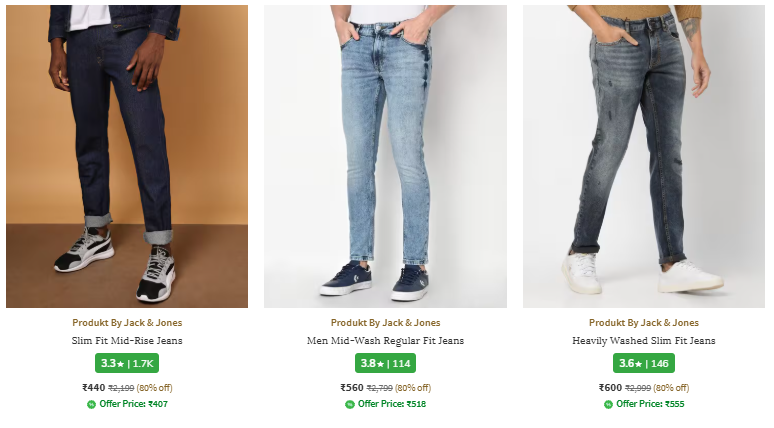Click the 3.6 star rating badge
The image size is (774, 428).
643,363
